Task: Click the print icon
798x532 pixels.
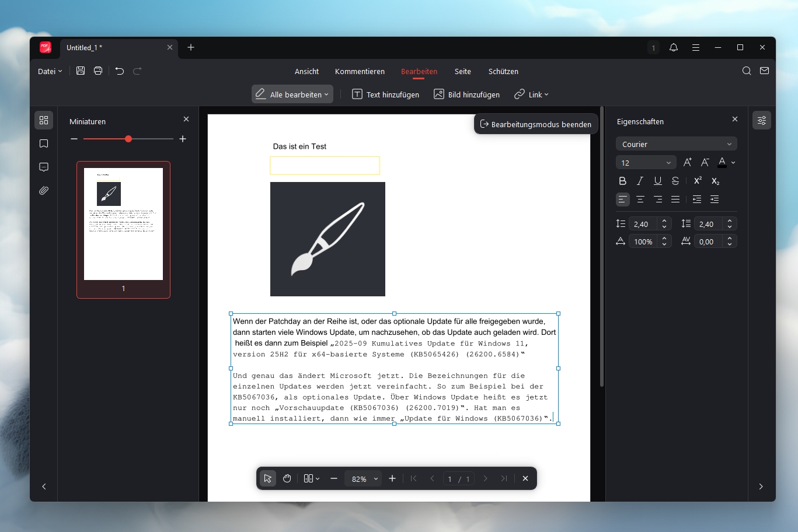Action: click(x=98, y=71)
